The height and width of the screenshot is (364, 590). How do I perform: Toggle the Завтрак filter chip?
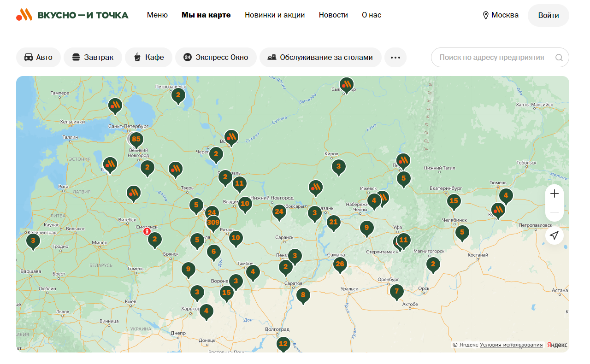coord(93,58)
